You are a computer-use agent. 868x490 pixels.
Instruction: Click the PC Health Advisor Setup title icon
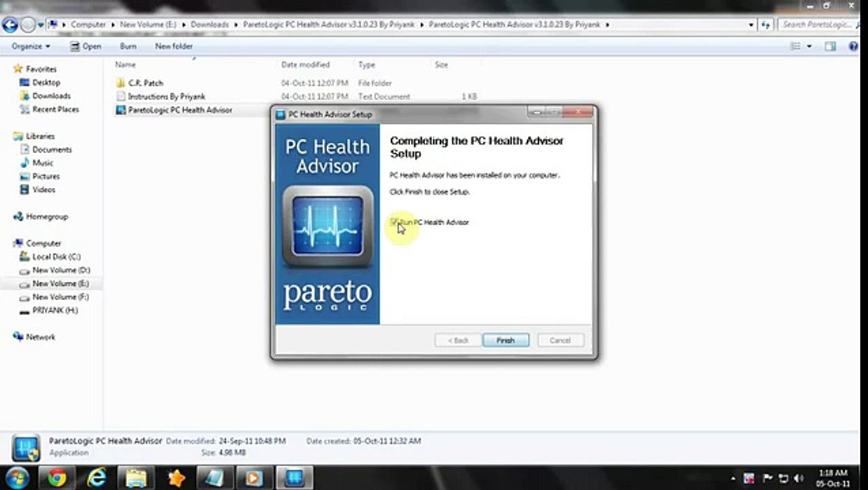(x=280, y=114)
